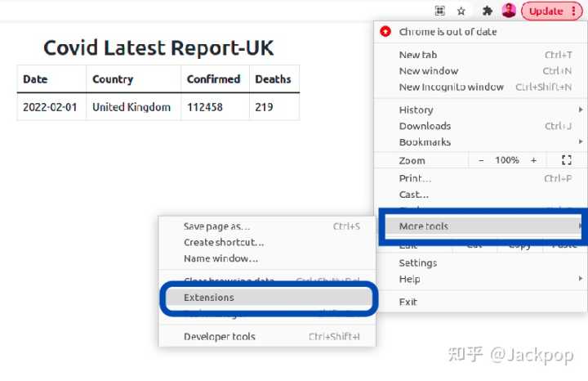Screen dimensions: 588x381
Task: Enter fullscreen via the zoom row icon
Action: (567, 160)
